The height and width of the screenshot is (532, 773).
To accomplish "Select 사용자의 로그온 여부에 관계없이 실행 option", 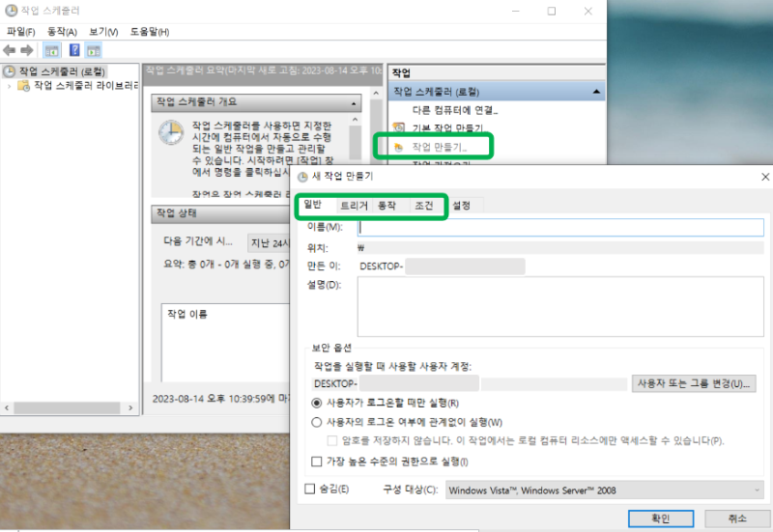I will click(317, 422).
